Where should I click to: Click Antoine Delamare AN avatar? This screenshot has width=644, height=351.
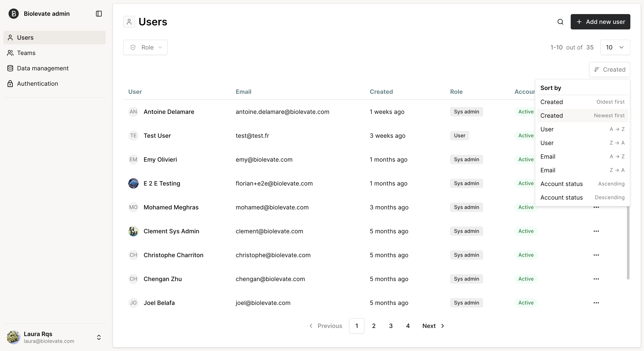click(133, 112)
